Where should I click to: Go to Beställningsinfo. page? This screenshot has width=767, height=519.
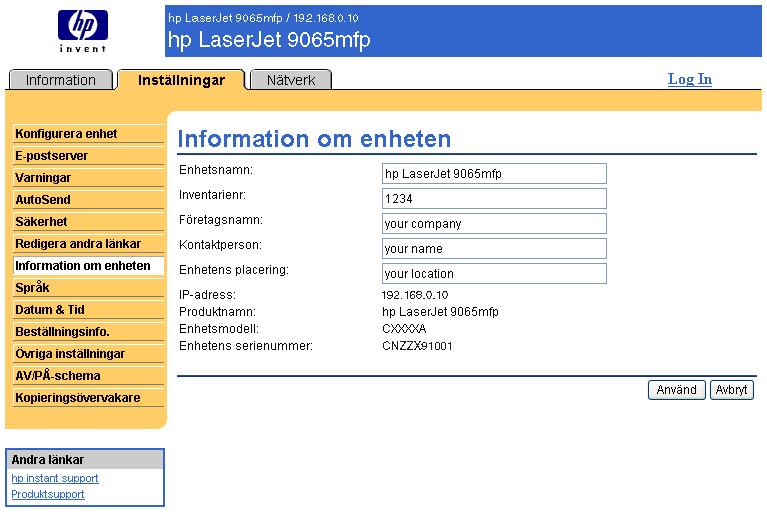pos(89,332)
